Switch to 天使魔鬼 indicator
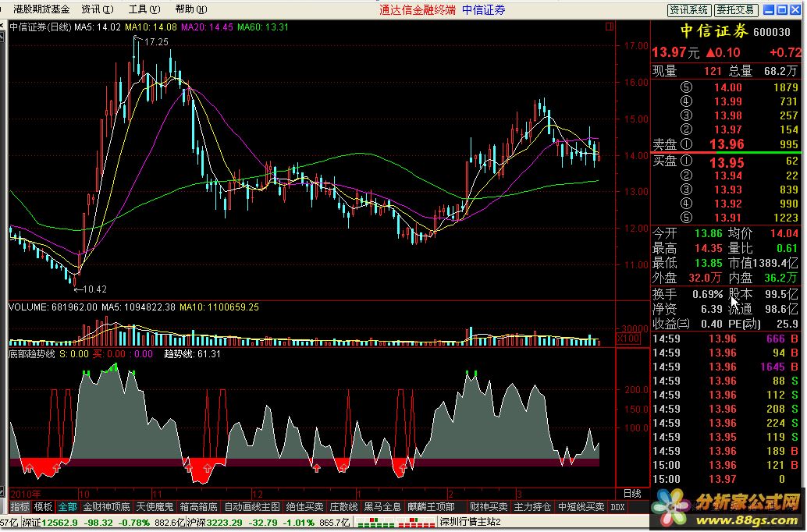 155,507
